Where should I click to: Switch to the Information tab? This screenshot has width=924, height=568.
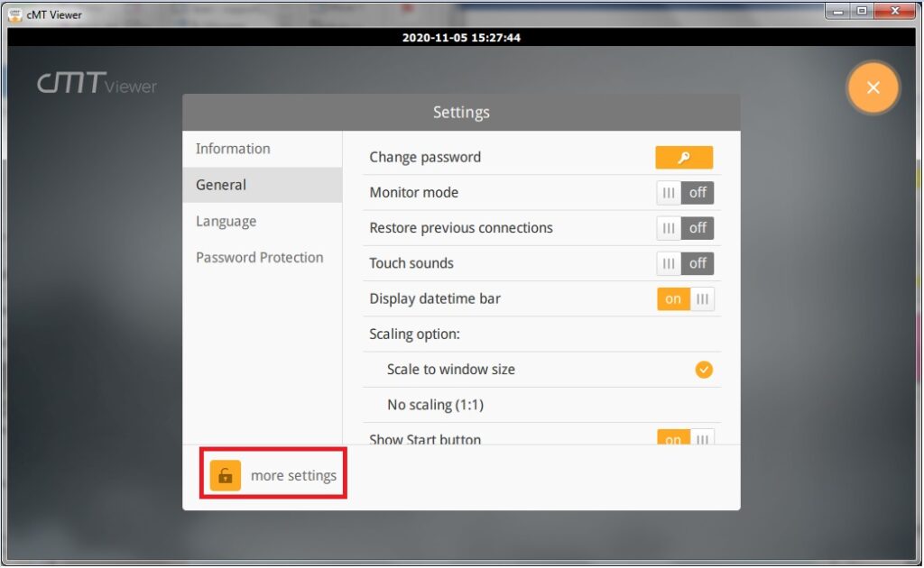coord(233,149)
